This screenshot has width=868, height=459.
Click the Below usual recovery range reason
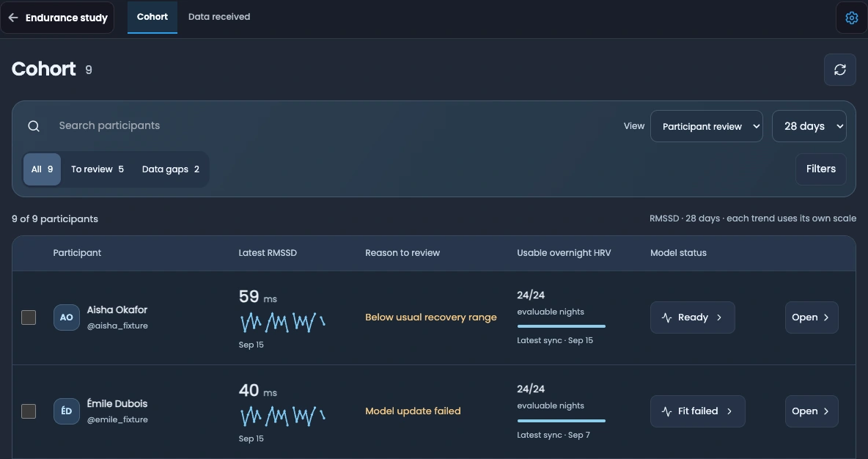pyautogui.click(x=430, y=317)
